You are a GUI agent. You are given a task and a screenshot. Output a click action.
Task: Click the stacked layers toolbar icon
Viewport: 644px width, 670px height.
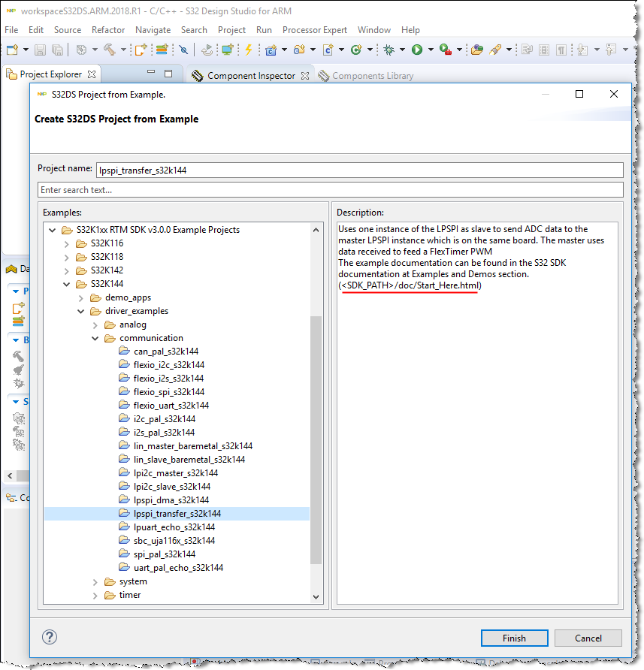[162, 50]
